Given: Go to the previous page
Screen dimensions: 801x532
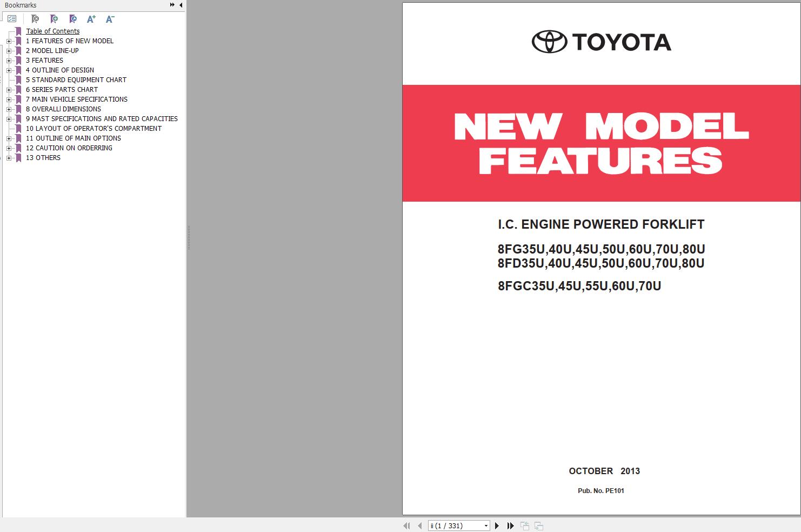Looking at the screenshot, I should click(419, 526).
